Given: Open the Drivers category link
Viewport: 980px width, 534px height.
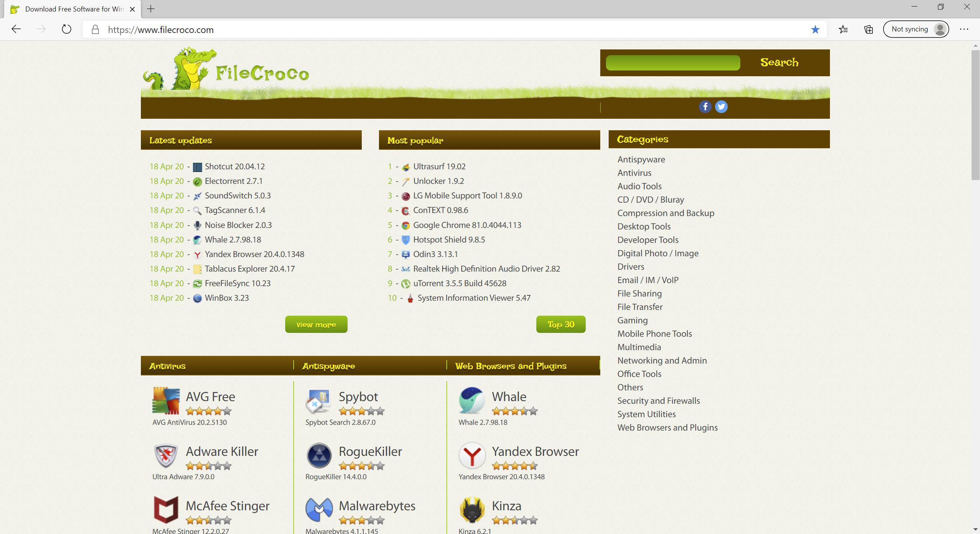Looking at the screenshot, I should tap(630, 267).
